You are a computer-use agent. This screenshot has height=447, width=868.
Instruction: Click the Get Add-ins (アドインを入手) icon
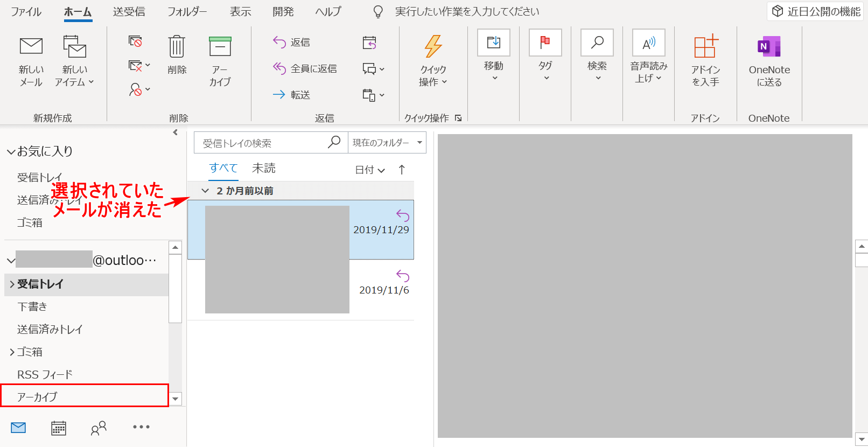705,47
